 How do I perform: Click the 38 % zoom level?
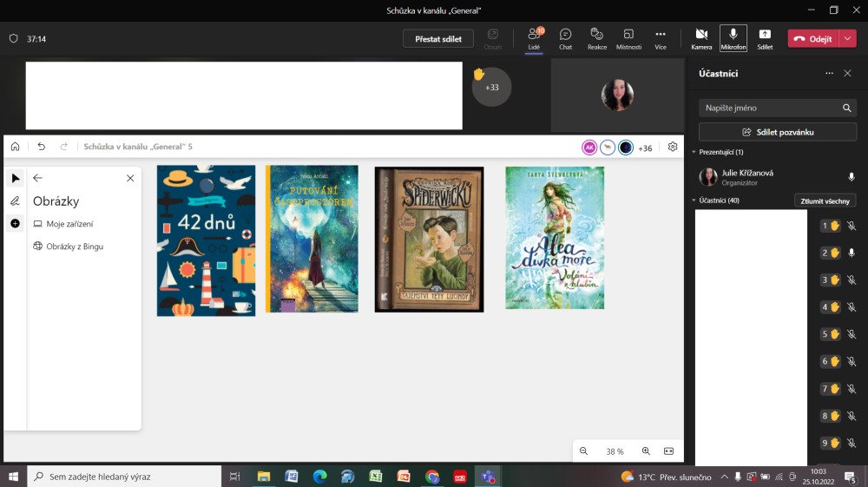[x=615, y=451]
